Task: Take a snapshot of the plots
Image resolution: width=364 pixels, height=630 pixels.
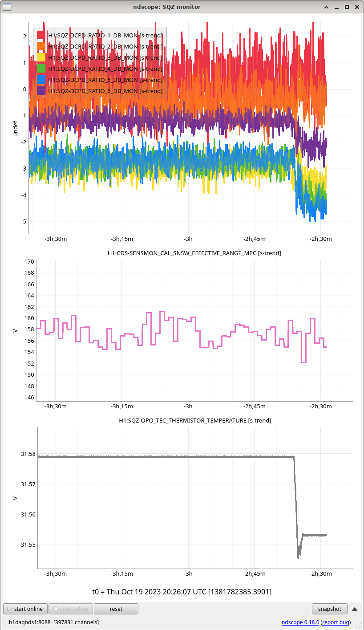Action: [330, 609]
